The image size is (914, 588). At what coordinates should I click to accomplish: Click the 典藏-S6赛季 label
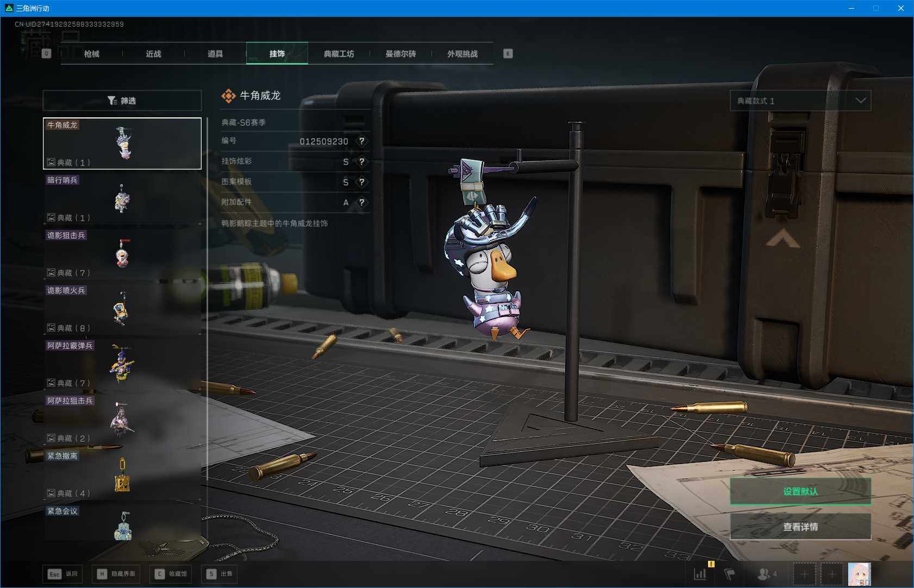[x=243, y=122]
